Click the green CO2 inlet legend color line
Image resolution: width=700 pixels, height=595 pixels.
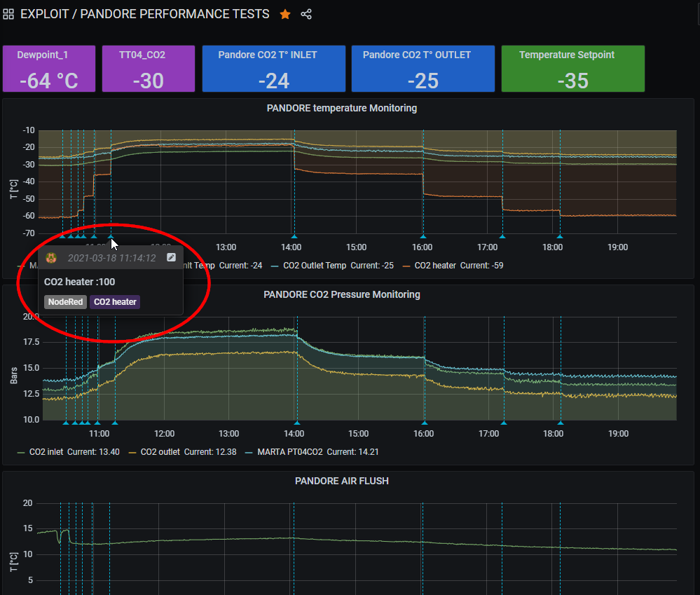[x=20, y=453]
